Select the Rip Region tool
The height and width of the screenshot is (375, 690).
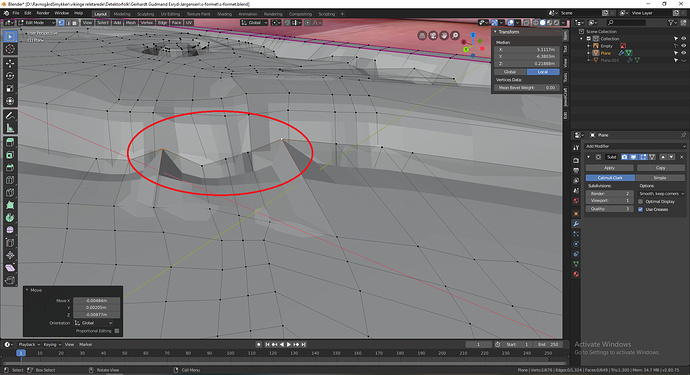[x=10, y=280]
